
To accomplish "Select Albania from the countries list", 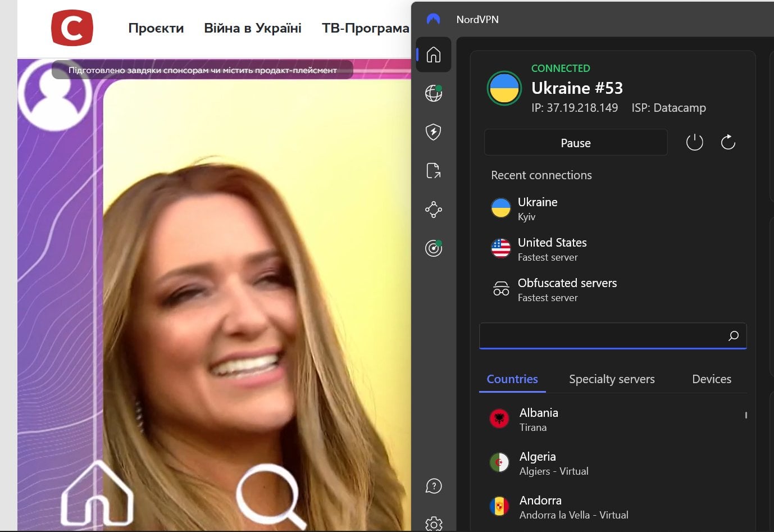I will (x=538, y=419).
